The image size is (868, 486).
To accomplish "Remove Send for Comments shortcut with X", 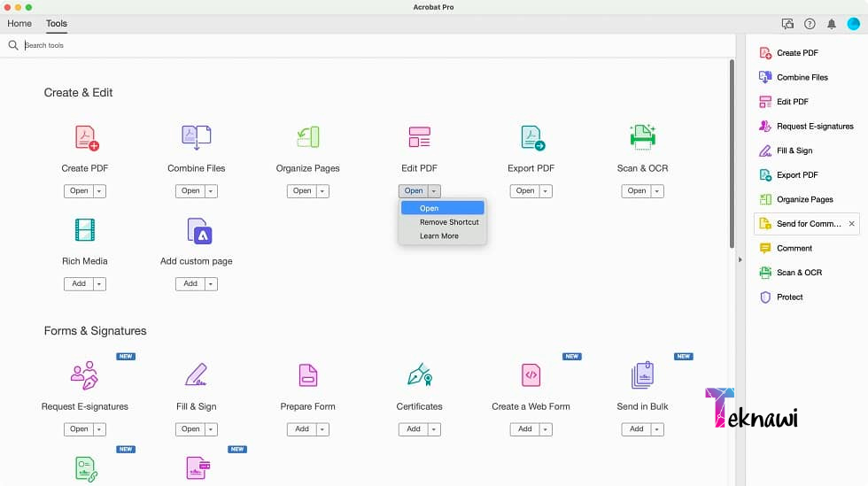I will (851, 224).
